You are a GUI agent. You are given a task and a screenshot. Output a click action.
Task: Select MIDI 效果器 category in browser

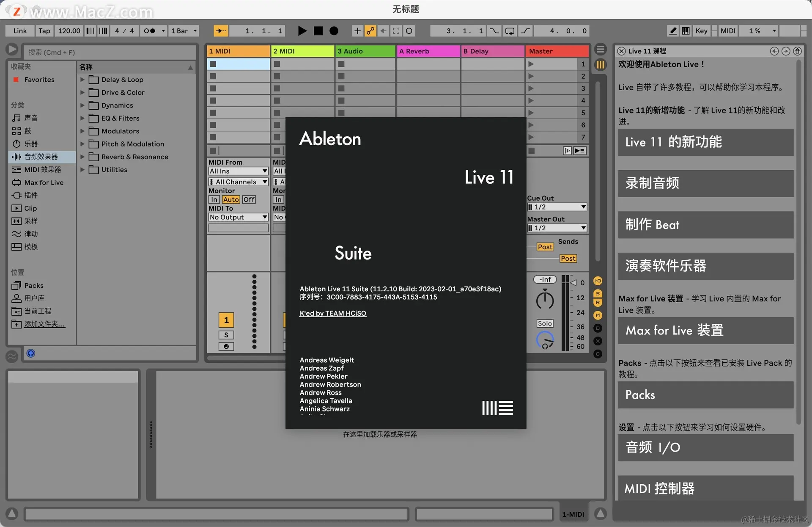[x=42, y=169]
